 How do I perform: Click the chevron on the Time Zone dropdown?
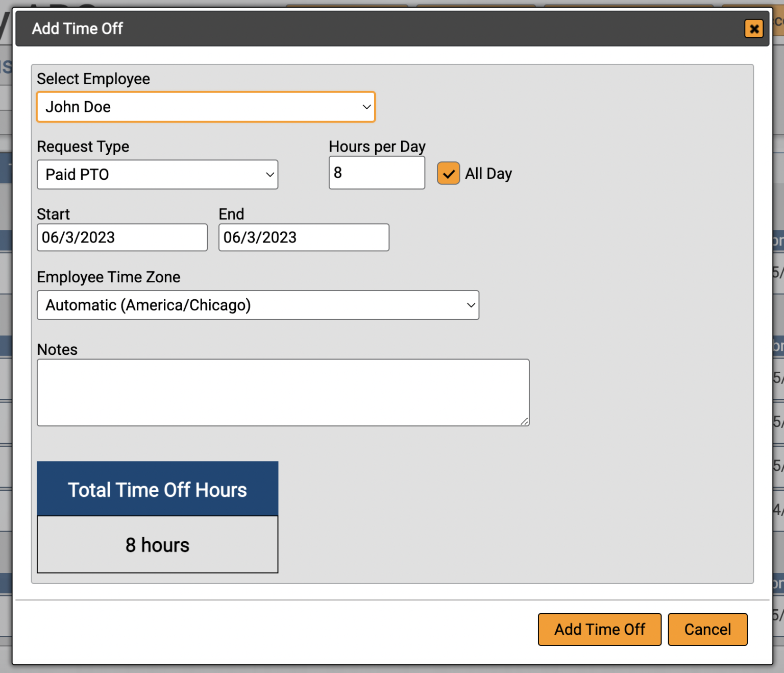pos(471,305)
